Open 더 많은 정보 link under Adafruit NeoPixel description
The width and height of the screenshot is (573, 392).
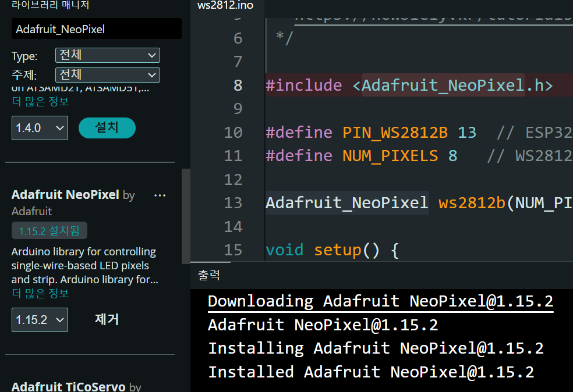(x=40, y=293)
